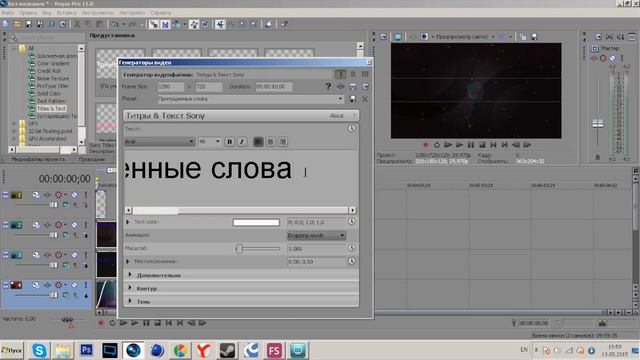Open the Правка menu
The image size is (640, 360).
pos(27,13)
